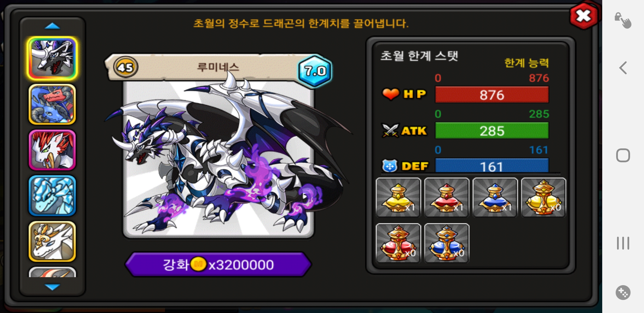
Task: Tap the Android home button
Action: 623,155
